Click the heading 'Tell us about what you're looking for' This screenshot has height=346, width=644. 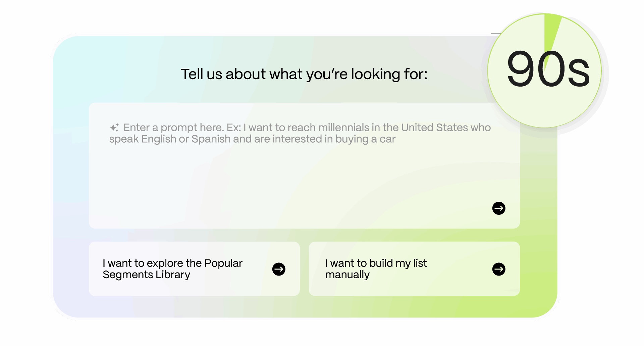click(304, 74)
